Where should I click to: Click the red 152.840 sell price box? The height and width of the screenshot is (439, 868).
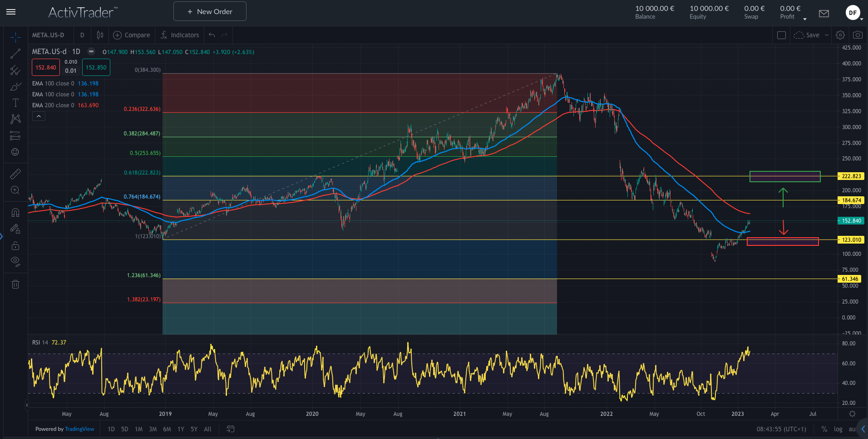tap(46, 68)
